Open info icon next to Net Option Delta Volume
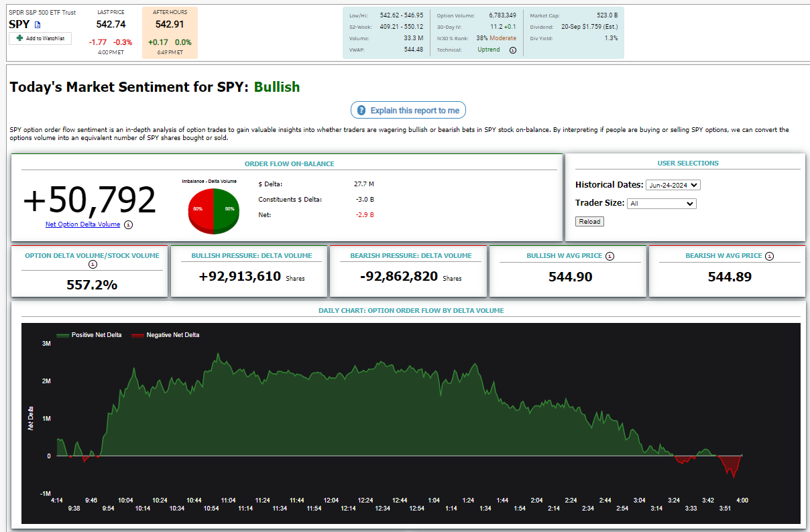 [129, 224]
